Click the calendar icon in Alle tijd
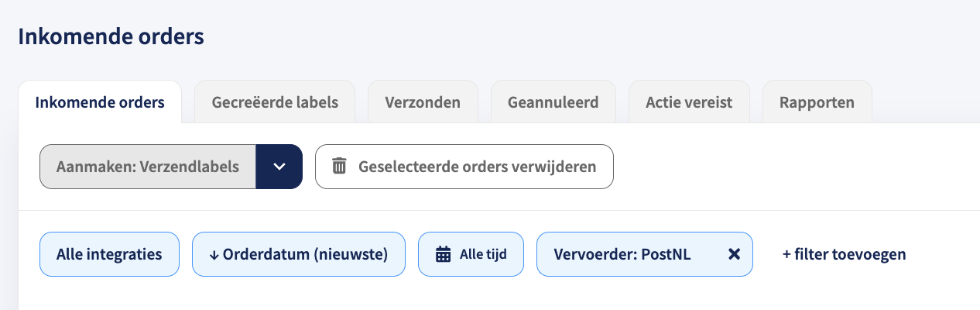 pyautogui.click(x=443, y=254)
